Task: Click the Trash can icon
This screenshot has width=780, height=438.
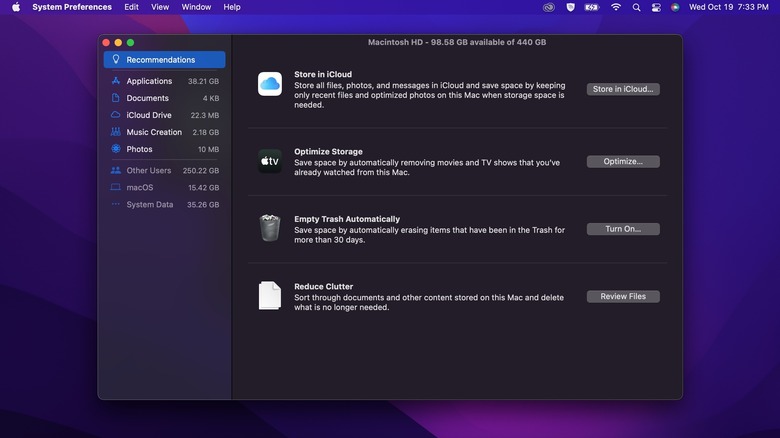Action: 270,228
